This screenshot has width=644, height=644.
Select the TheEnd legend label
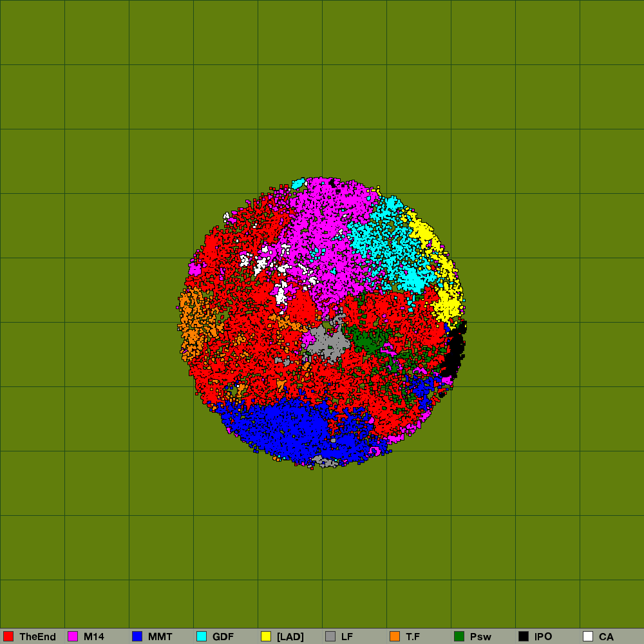[37, 637]
